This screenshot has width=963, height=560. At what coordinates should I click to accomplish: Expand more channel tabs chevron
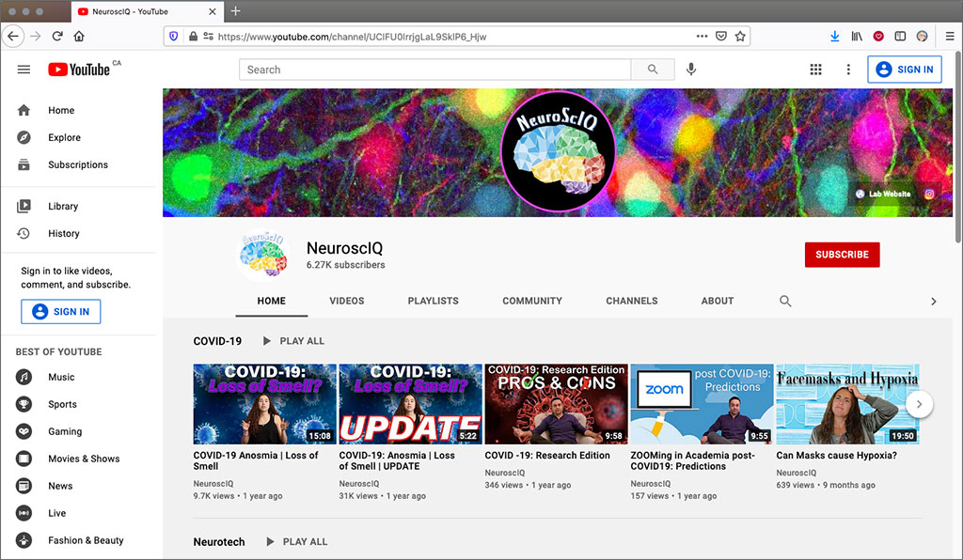point(934,302)
